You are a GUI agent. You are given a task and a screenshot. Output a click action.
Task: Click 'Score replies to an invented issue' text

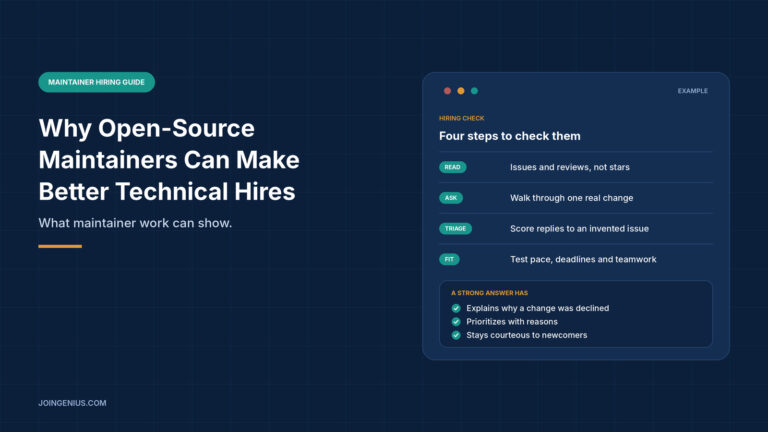click(579, 229)
